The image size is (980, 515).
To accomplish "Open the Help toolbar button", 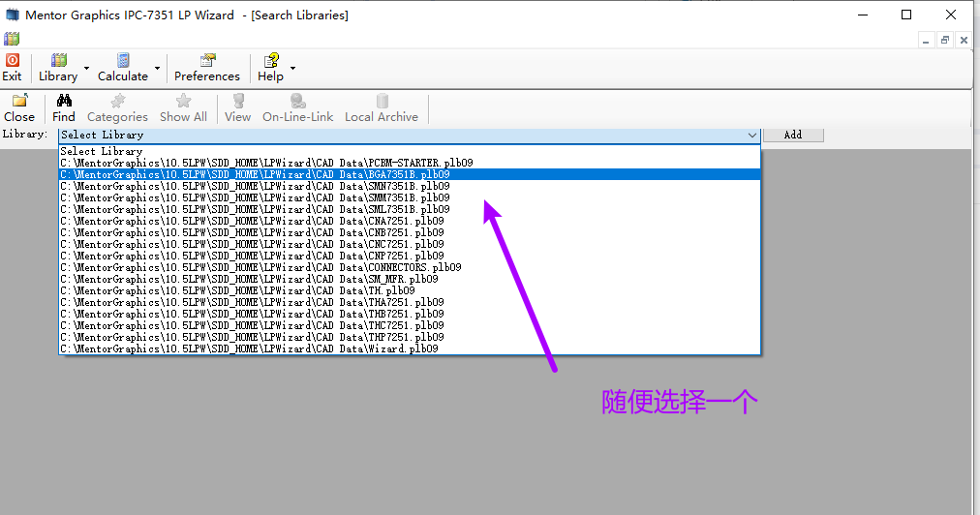I will (270, 68).
